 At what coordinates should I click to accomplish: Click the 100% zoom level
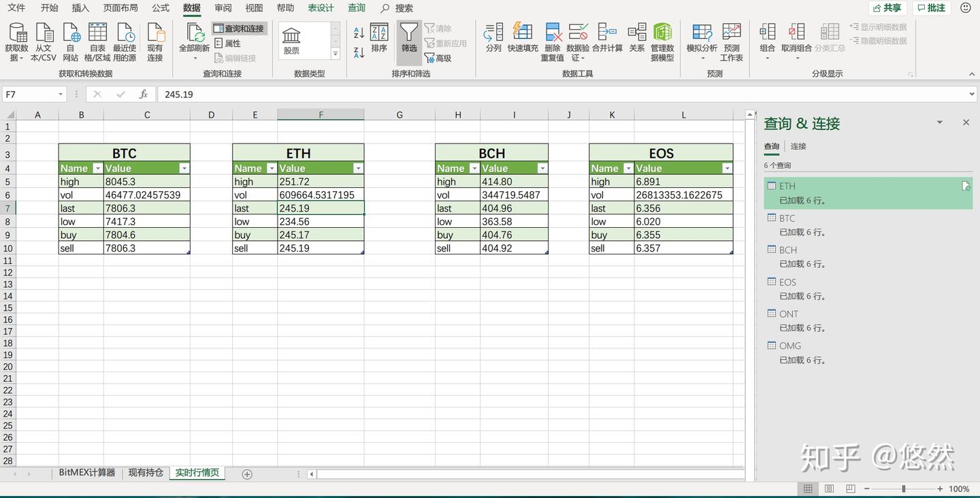point(959,488)
